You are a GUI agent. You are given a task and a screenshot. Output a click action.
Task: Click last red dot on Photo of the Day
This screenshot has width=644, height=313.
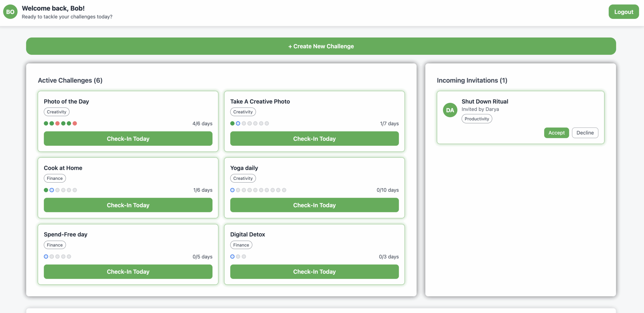point(75,123)
